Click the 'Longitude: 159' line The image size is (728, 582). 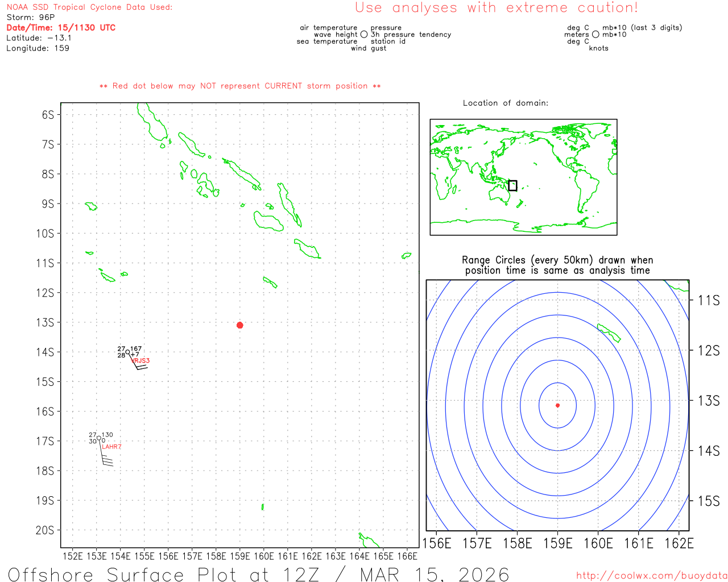point(38,48)
